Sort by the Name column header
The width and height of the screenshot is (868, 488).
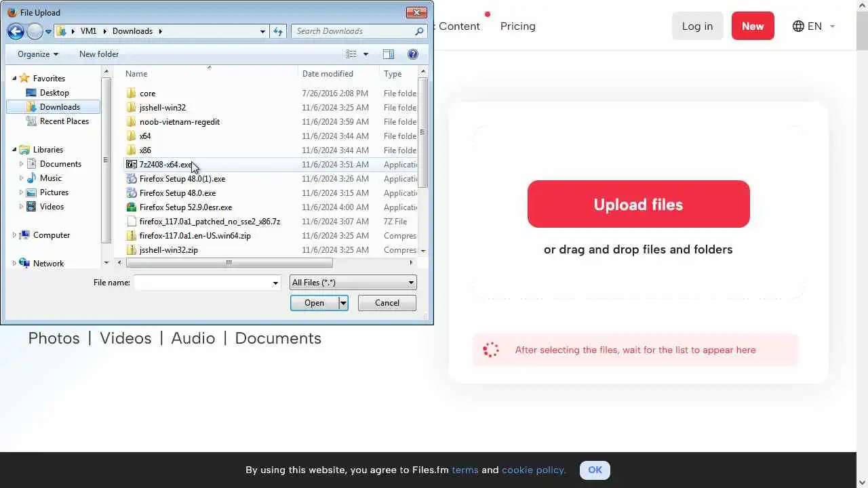click(x=136, y=74)
